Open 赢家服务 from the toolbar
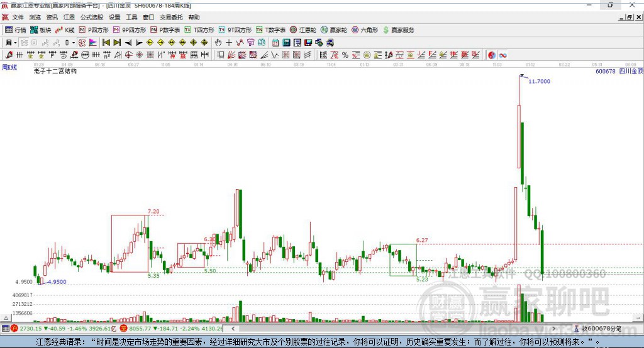Viewport: 644px width, 348px height. click(398, 30)
